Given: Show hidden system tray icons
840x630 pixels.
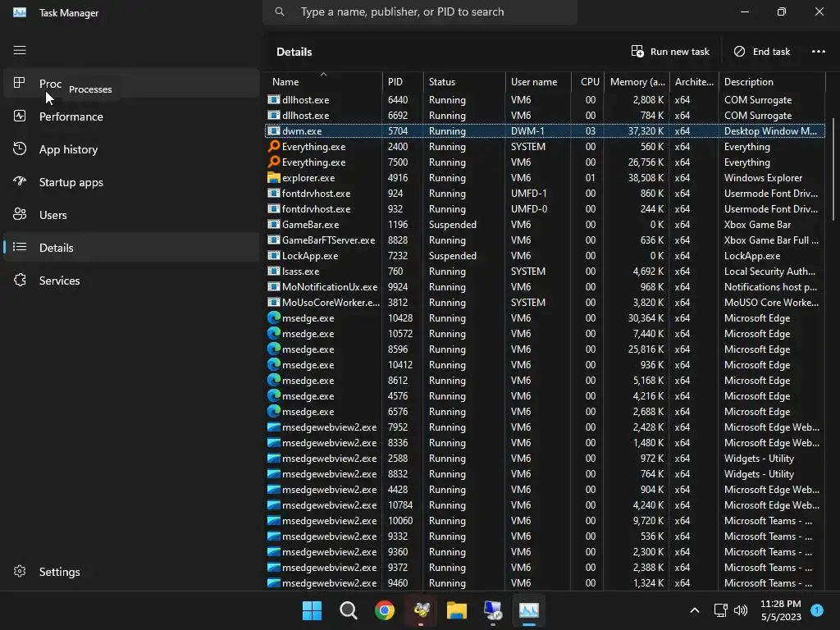Looking at the screenshot, I should (x=694, y=610).
